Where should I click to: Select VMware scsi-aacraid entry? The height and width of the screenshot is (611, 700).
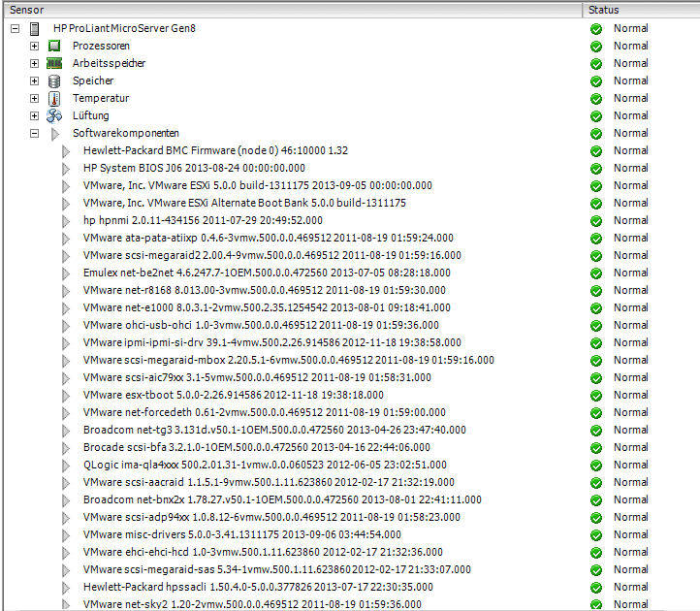coord(269,482)
